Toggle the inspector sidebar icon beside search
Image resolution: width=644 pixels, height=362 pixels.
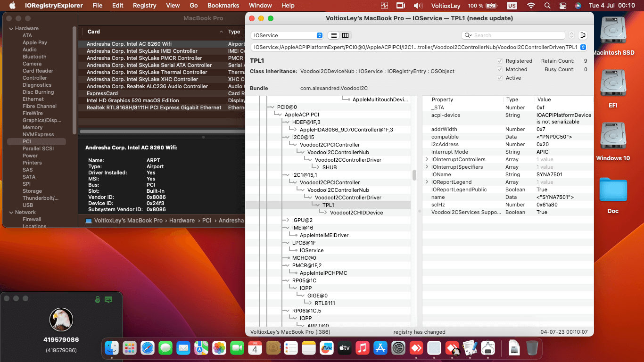(x=583, y=35)
